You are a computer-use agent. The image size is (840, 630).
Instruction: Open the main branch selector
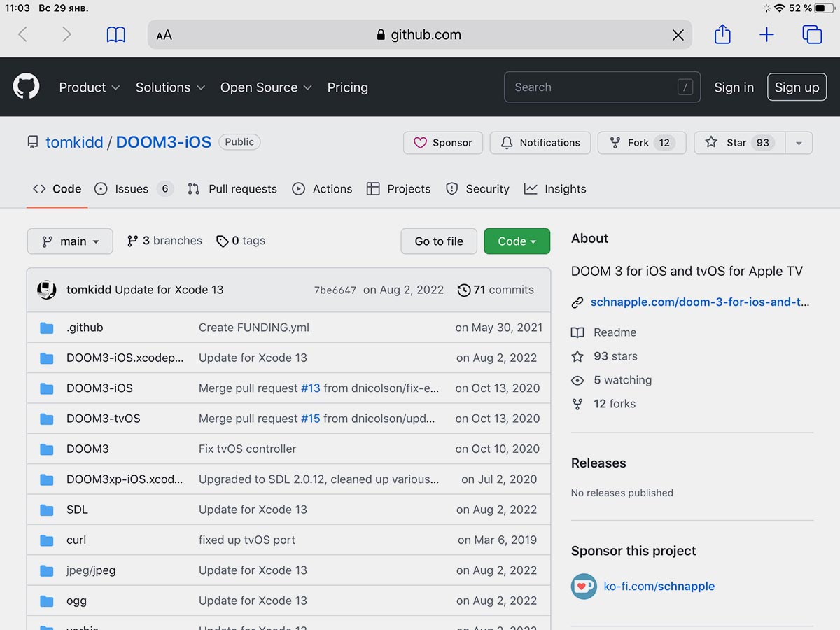69,241
